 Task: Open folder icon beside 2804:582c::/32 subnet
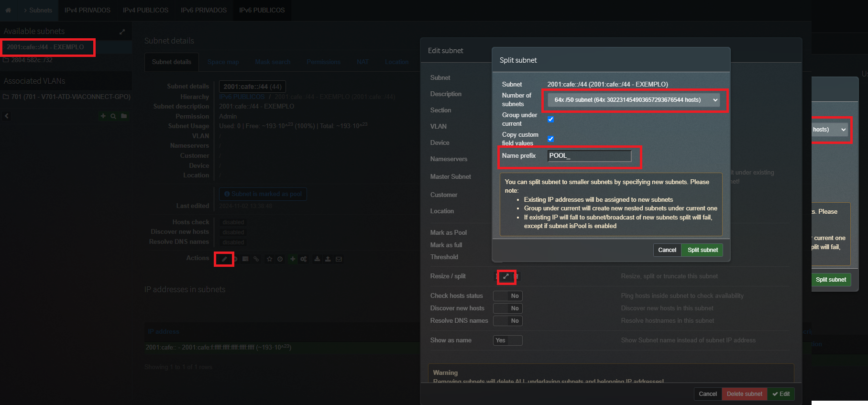(6, 60)
